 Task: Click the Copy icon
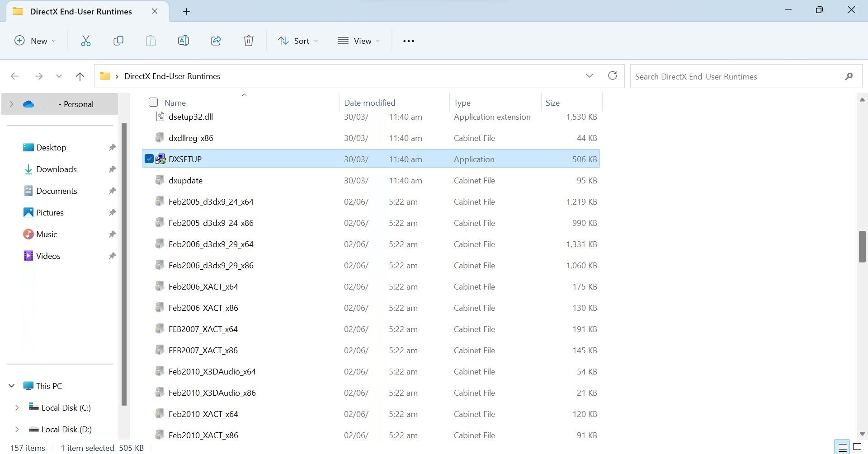point(118,41)
